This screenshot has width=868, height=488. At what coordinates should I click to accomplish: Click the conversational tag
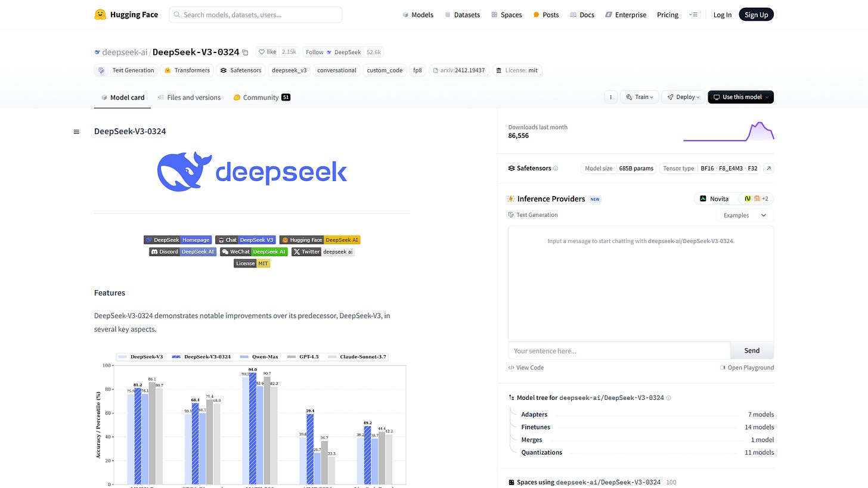point(337,70)
